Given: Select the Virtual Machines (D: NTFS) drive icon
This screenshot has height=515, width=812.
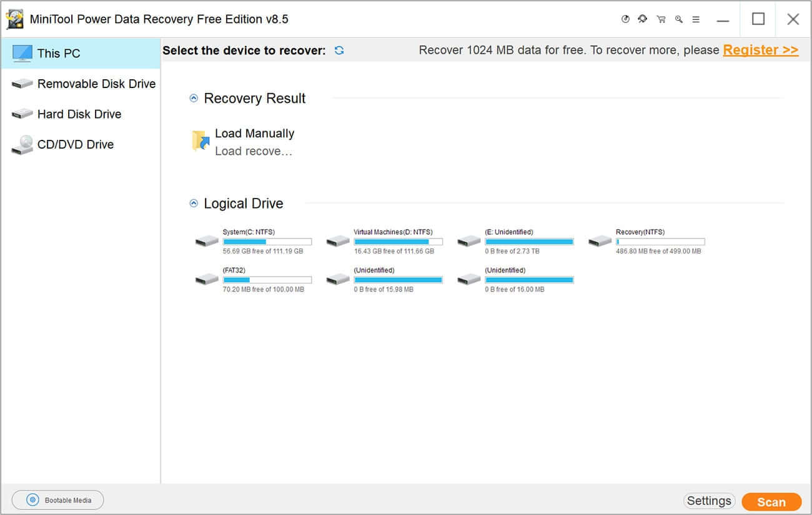Looking at the screenshot, I should (338, 241).
